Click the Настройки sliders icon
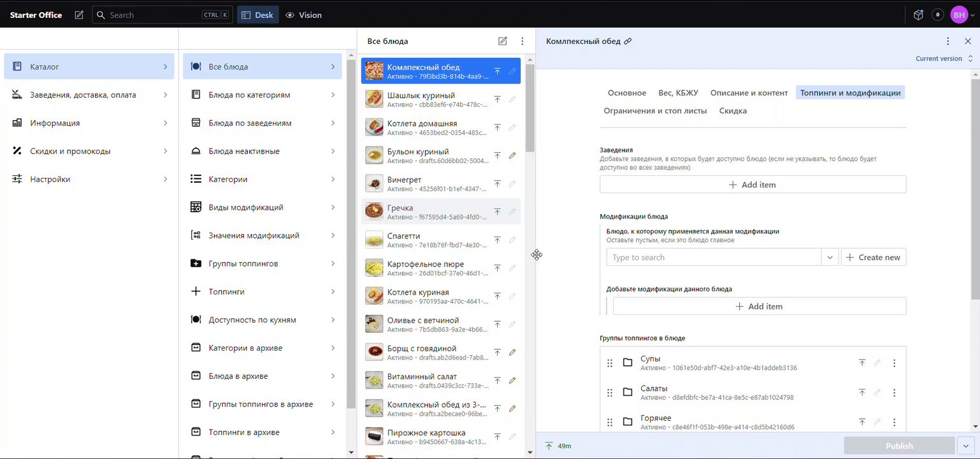 coord(17,179)
